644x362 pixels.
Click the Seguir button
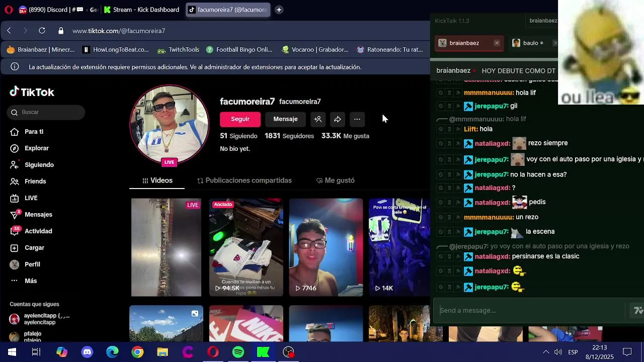pyautogui.click(x=240, y=119)
